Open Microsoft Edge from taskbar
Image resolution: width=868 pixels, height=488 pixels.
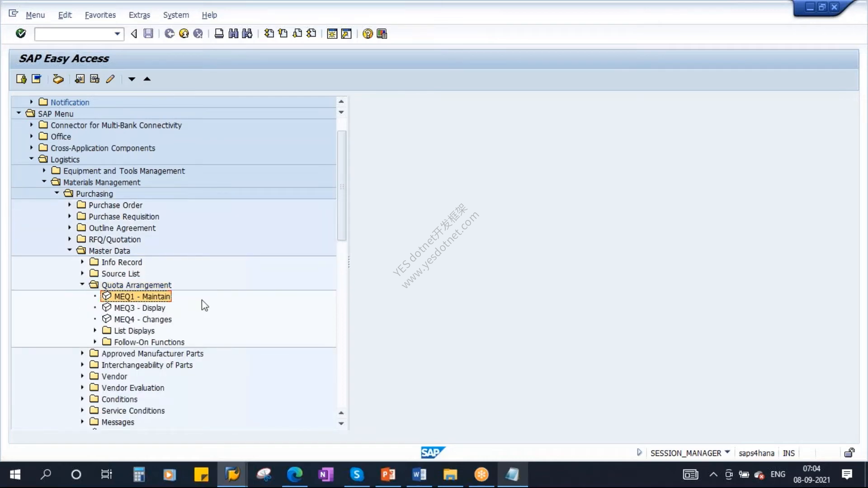pyautogui.click(x=294, y=474)
